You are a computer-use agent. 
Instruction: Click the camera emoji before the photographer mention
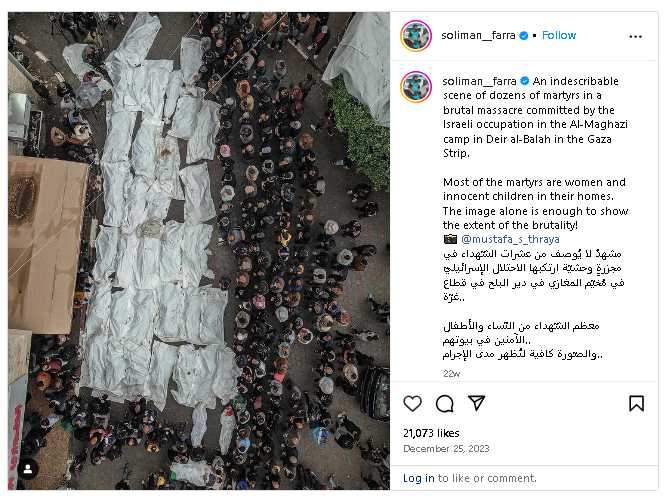click(450, 239)
